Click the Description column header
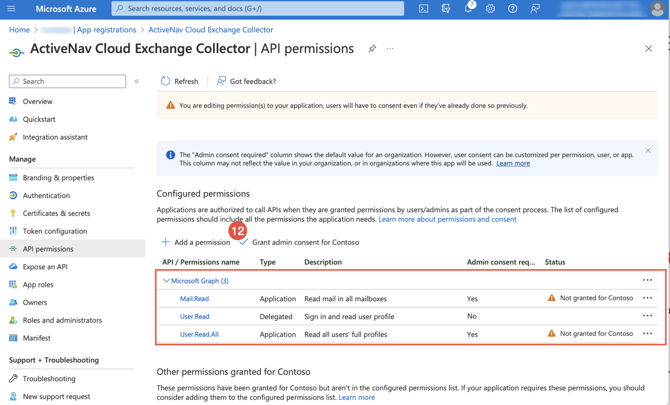Viewport: 670px width, 405px height. click(323, 262)
